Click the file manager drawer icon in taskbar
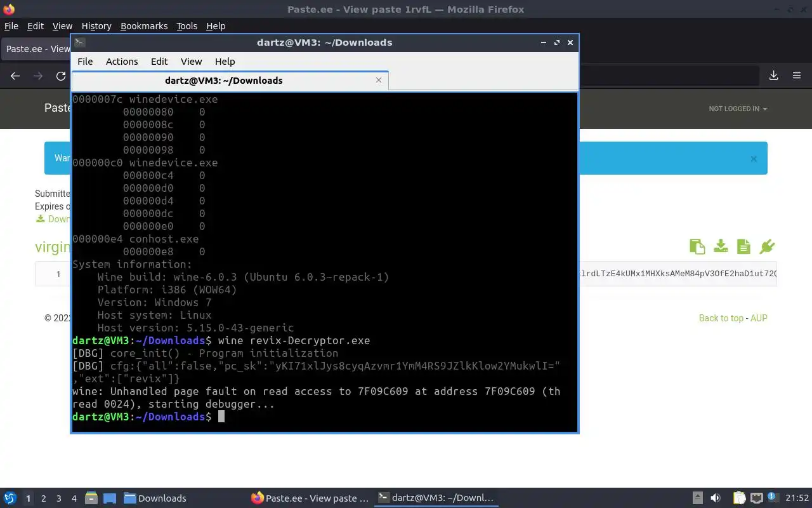812x508 pixels. 91,498
